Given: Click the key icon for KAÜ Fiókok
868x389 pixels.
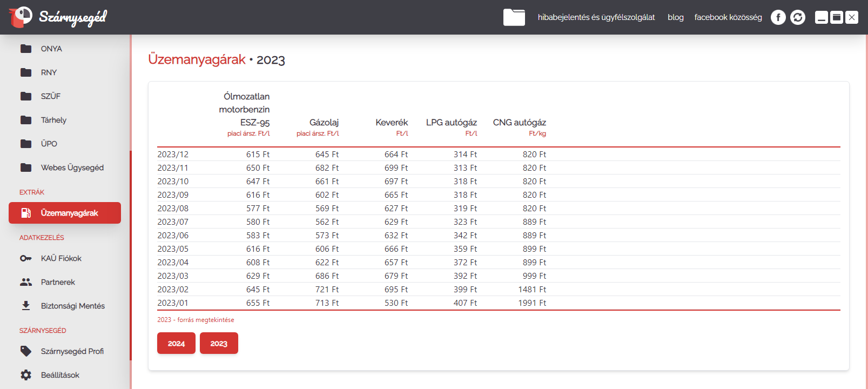Looking at the screenshot, I should point(26,258).
